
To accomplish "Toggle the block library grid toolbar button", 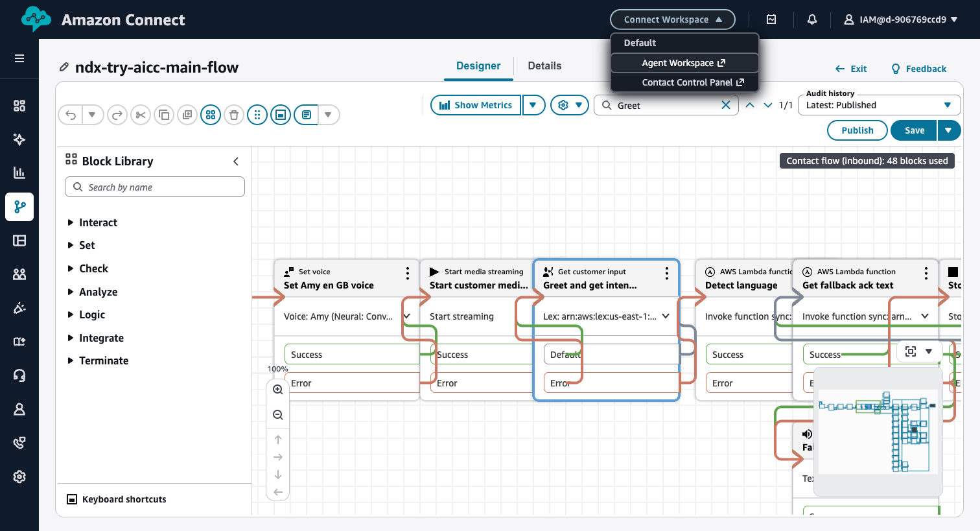I will 211,115.
